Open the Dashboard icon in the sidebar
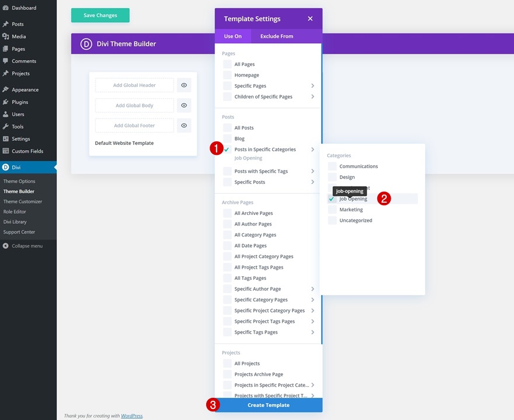This screenshot has height=420, width=514. coord(6,8)
